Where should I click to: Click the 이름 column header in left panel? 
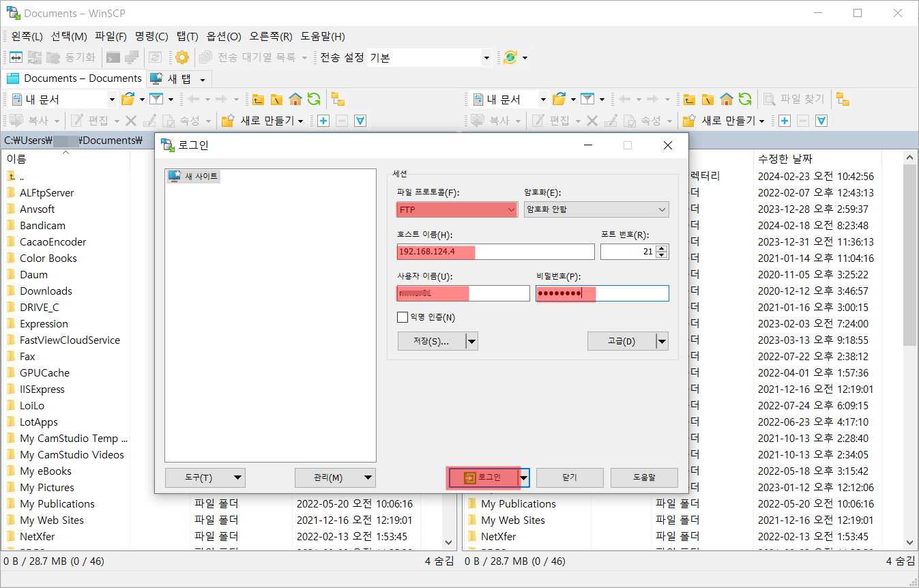pos(65,159)
